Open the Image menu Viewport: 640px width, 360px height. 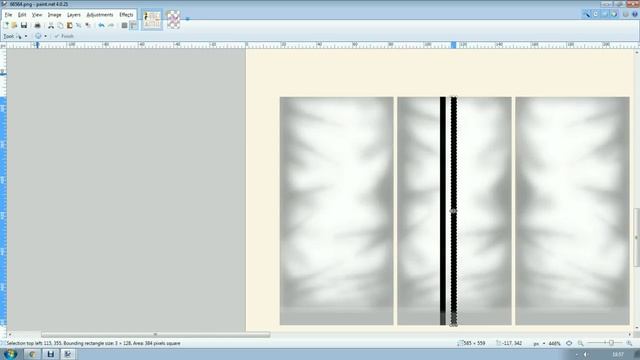54,15
